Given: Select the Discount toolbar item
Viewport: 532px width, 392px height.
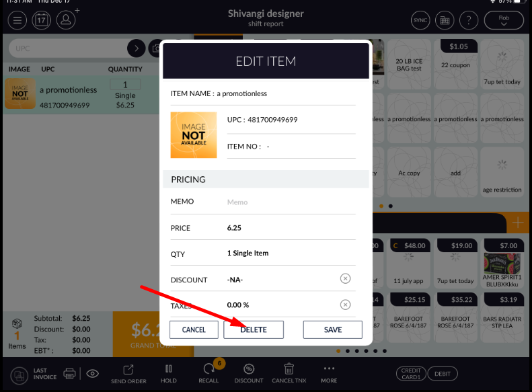Looking at the screenshot, I should (249, 373).
